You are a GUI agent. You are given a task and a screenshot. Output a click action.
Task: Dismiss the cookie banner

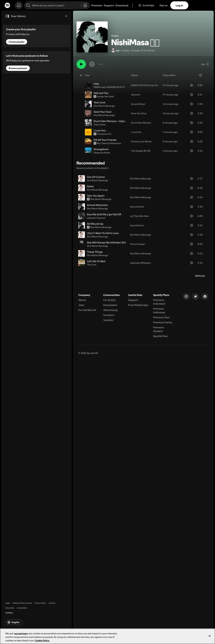click(209, 636)
